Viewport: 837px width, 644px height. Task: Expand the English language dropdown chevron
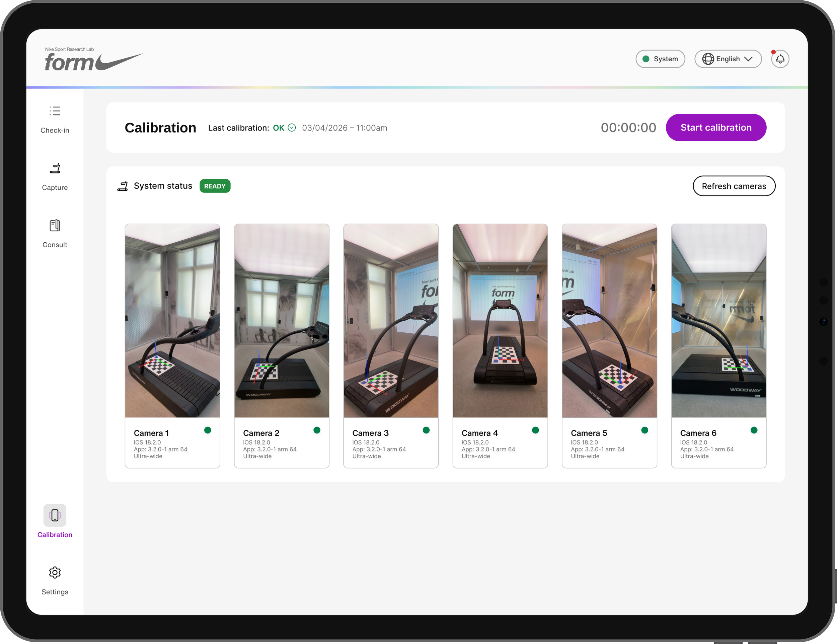pos(748,59)
